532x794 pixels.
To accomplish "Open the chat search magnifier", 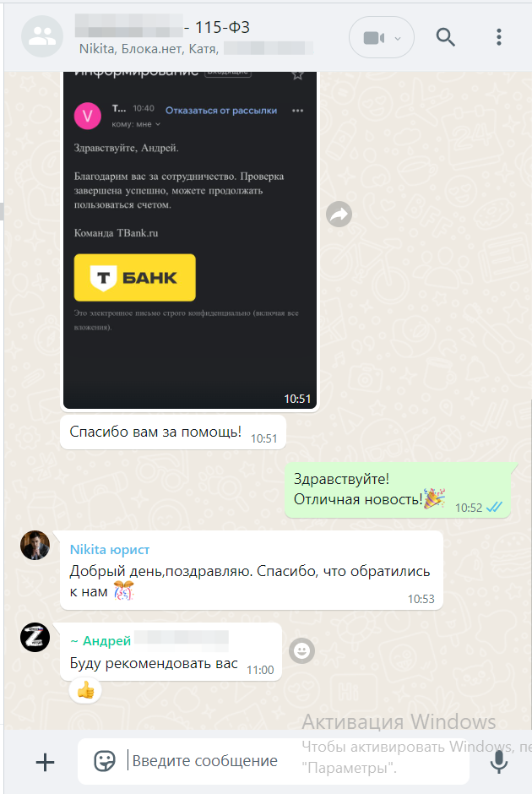I will [x=445, y=37].
